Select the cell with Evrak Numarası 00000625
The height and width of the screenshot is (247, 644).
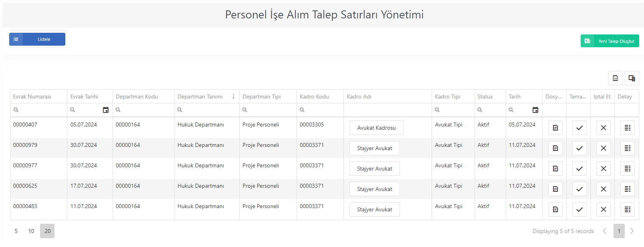point(38,189)
